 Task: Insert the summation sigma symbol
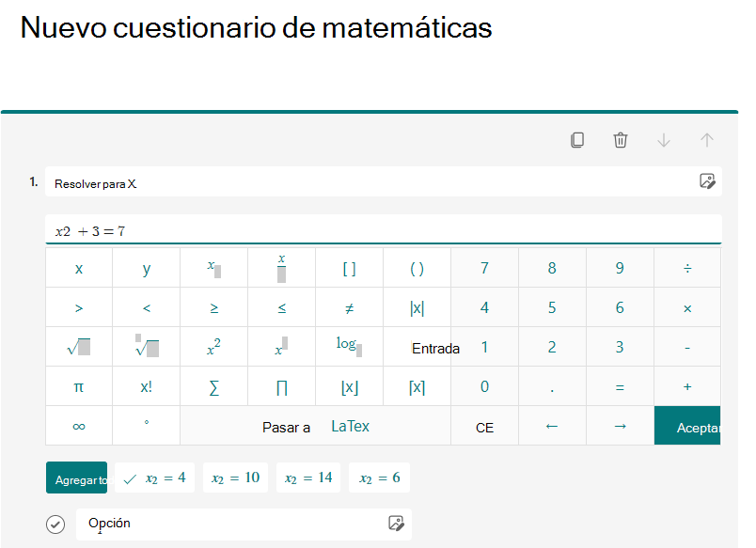point(214,386)
